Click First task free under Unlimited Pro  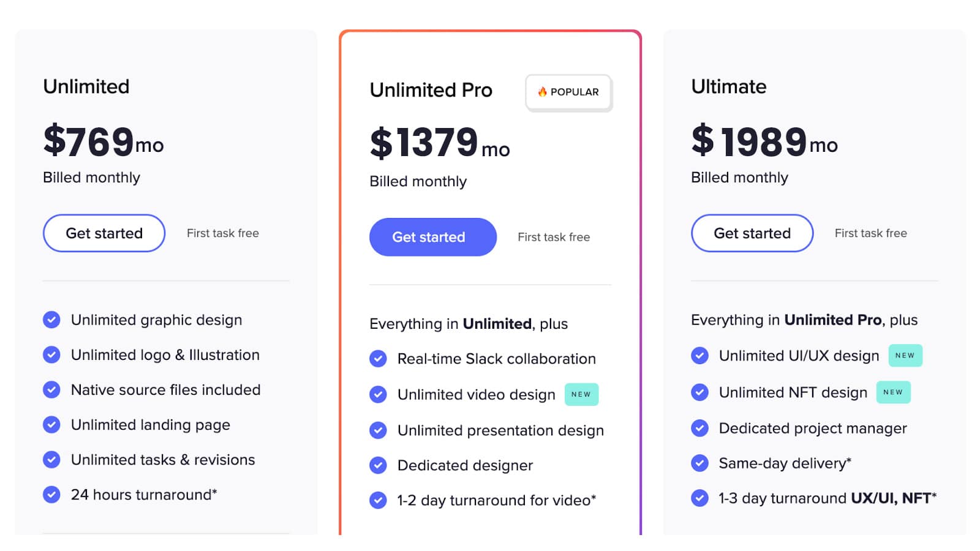(554, 237)
